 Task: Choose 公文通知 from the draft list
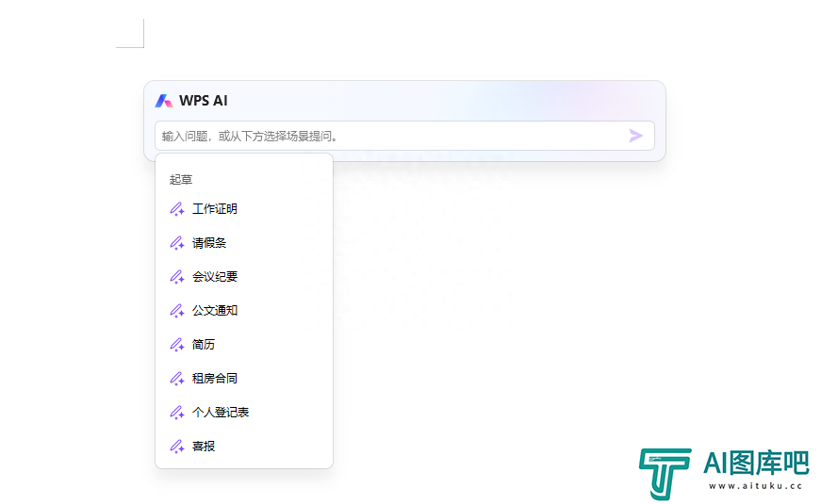tap(244, 311)
